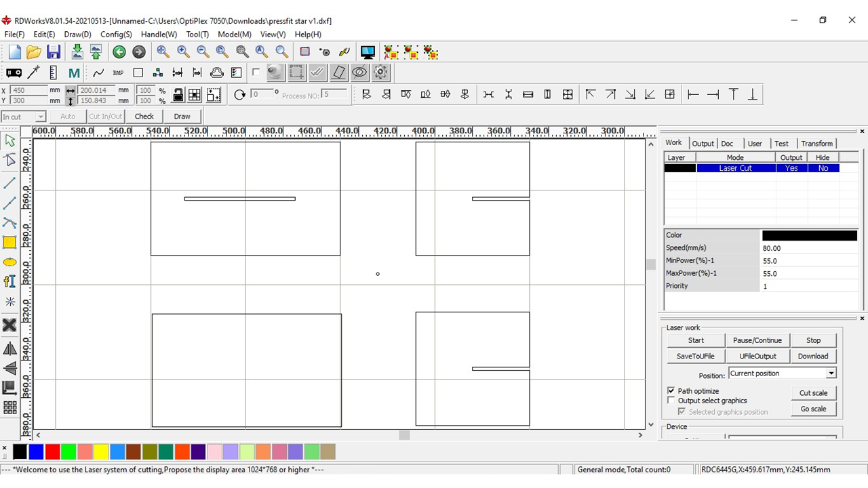Undo with the green left-arrow icon
Screen dimensions: 868x488
[x=119, y=52]
